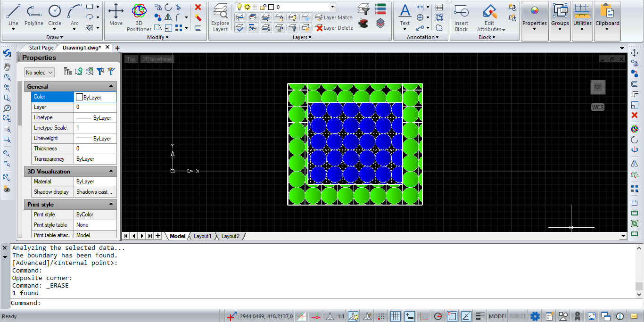
Task: Toggle polar tracking in status bar
Action: 438,316
